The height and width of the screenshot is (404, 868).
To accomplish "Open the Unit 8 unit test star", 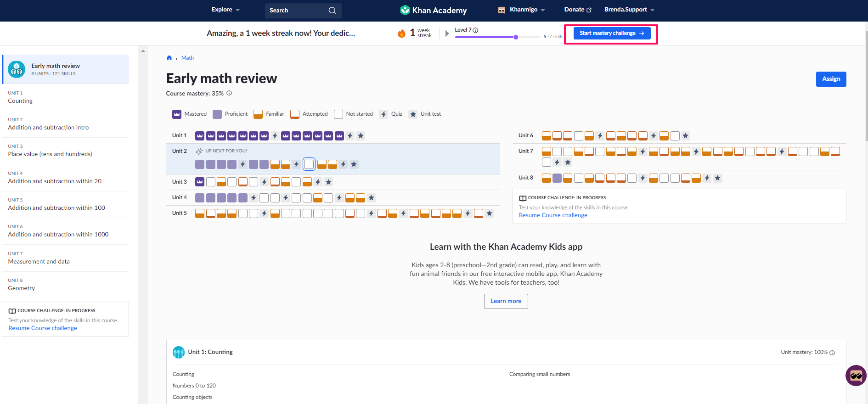I will click(718, 178).
